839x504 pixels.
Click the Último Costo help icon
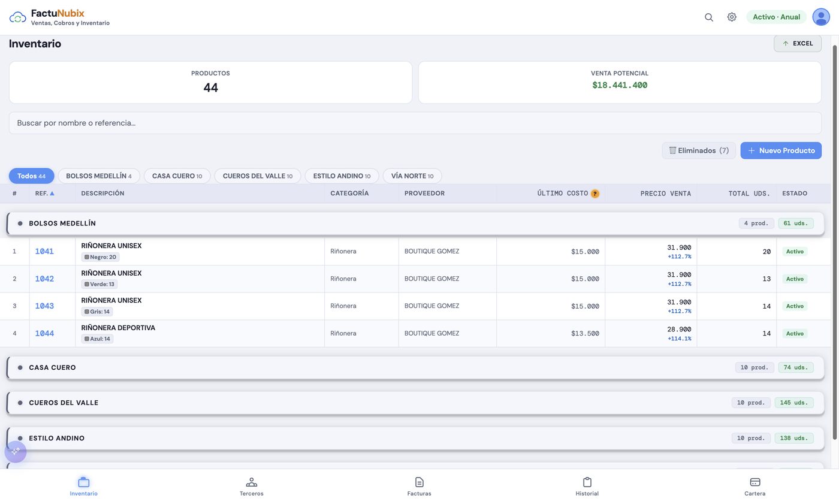click(x=595, y=194)
